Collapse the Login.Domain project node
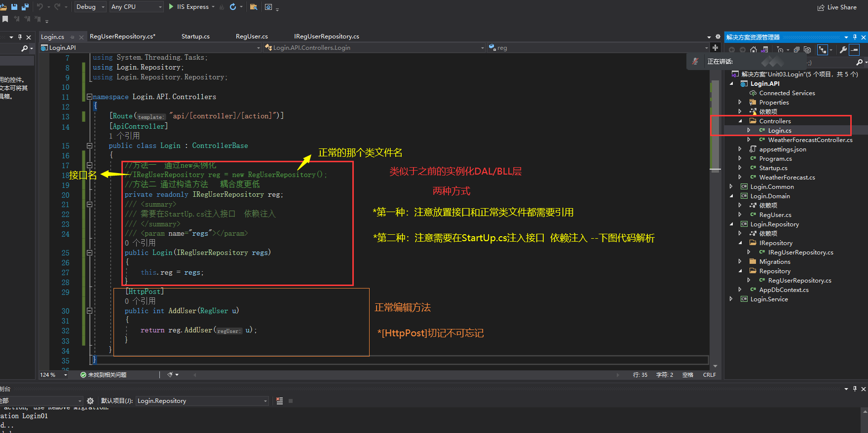The image size is (868, 433). tap(731, 196)
